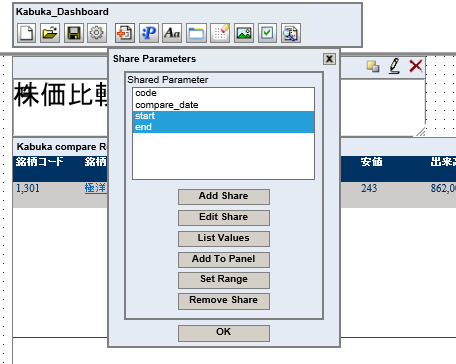The width and height of the screenshot is (456, 364).
Task: Click the Edit Share button
Action: click(x=224, y=218)
